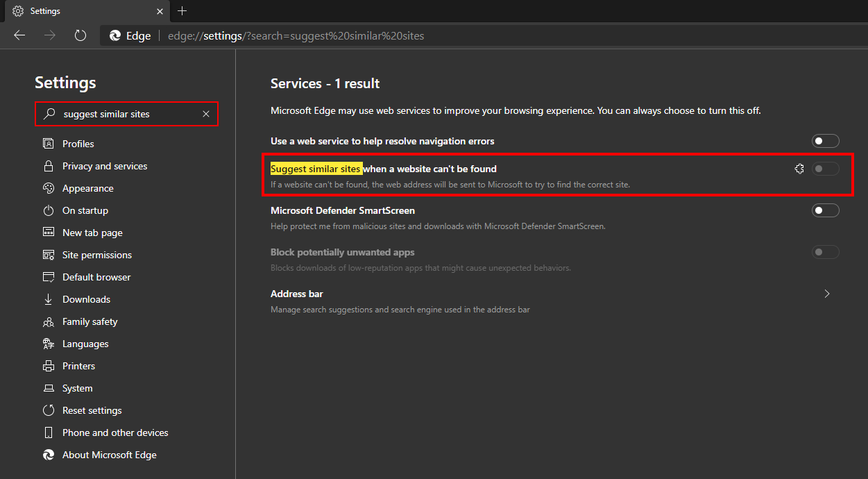Click the Printers icon
Image resolution: width=868 pixels, height=479 pixels.
49,366
